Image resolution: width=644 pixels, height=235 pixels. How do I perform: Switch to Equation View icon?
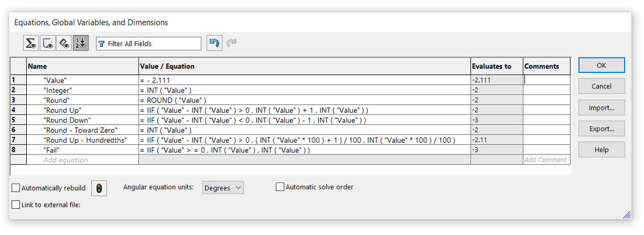31,43
